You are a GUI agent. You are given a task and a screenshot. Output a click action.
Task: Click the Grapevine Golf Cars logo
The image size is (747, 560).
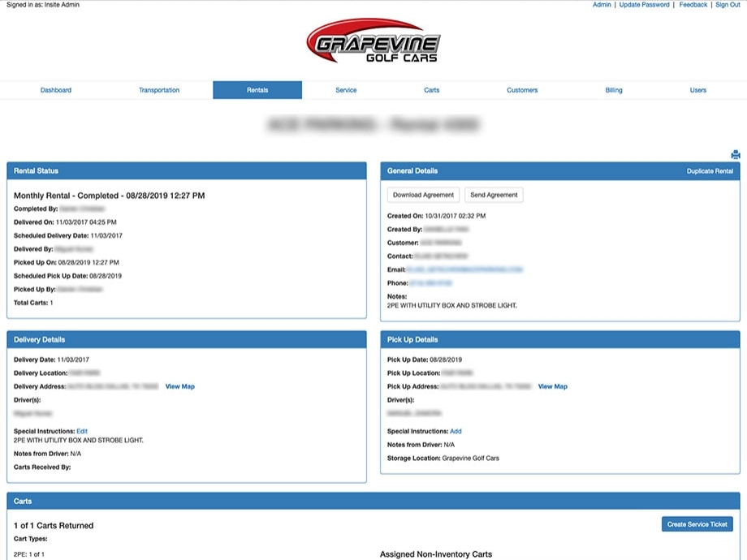(373, 42)
